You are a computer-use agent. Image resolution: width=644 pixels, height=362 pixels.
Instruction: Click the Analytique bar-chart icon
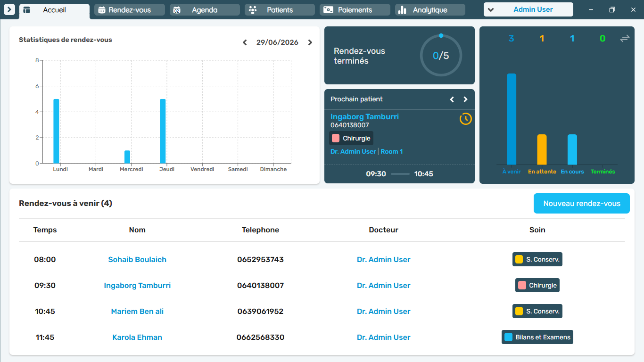(x=402, y=10)
